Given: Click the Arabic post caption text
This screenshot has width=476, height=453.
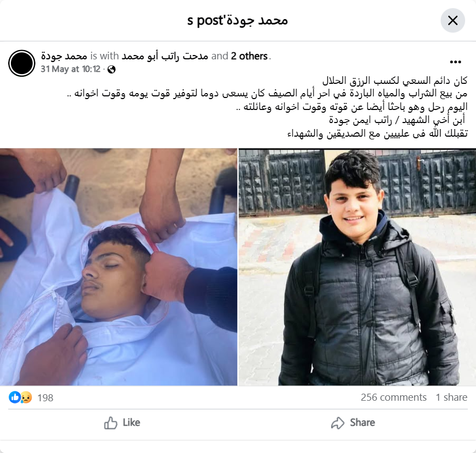Looking at the screenshot, I should [267, 107].
